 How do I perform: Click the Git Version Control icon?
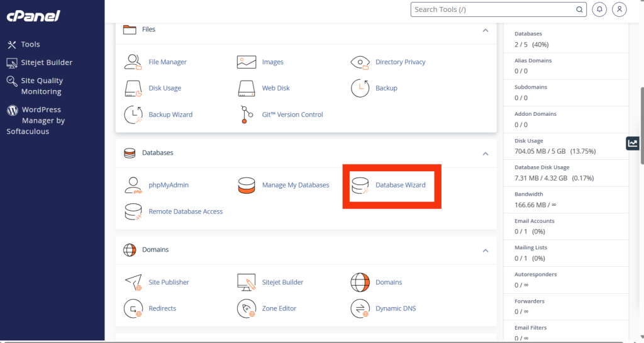tap(247, 115)
